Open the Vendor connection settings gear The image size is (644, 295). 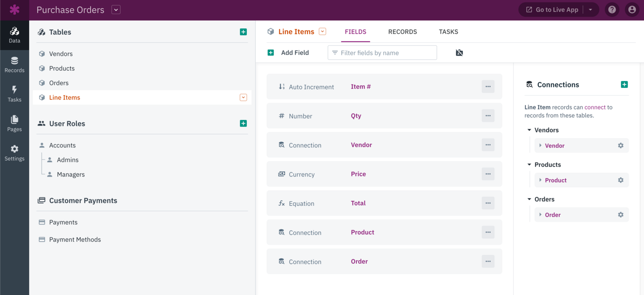coord(620,145)
